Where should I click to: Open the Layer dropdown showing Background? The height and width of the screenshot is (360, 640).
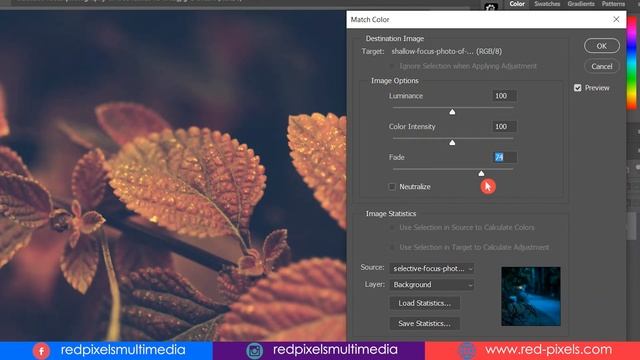pos(432,284)
